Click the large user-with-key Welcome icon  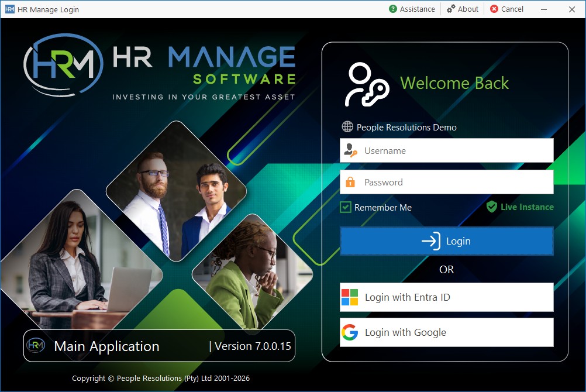click(367, 85)
